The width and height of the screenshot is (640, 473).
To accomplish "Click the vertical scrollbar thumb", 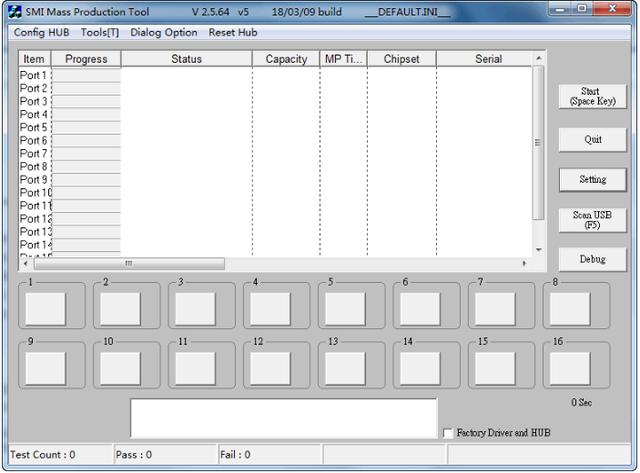I will [539, 143].
